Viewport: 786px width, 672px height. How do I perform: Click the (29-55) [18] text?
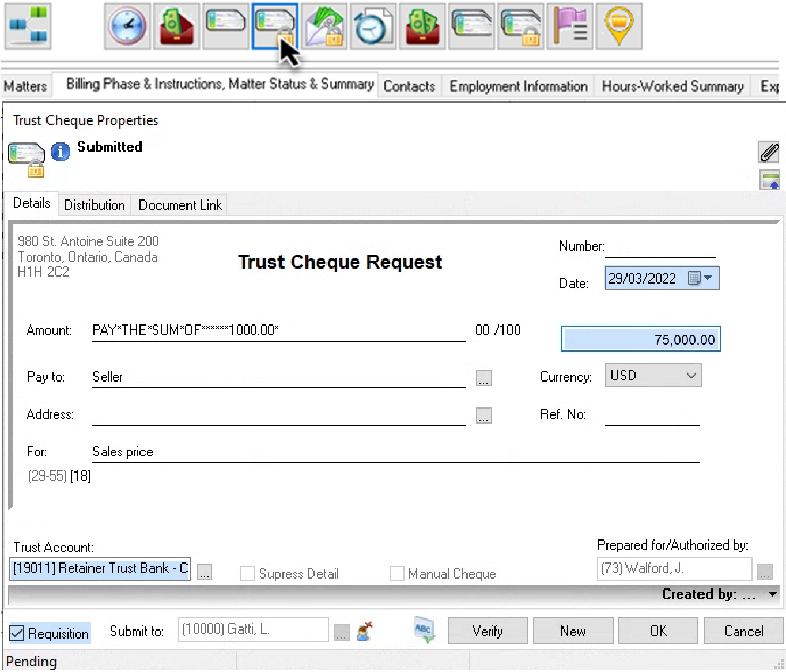(x=59, y=476)
